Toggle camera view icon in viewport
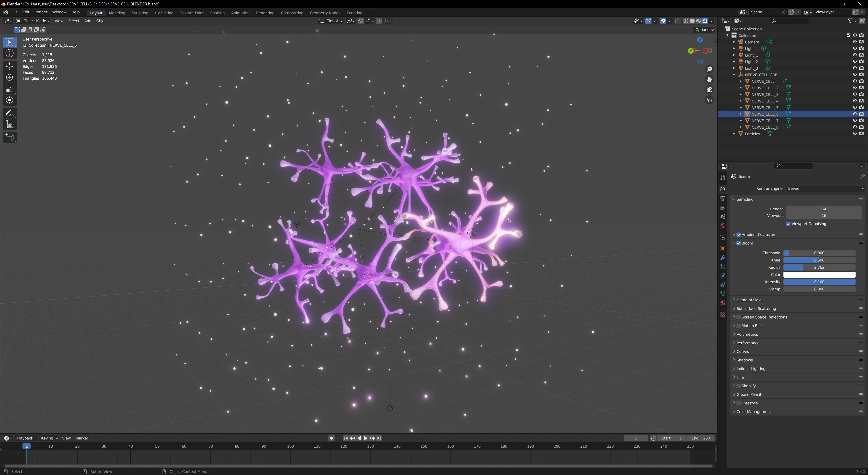This screenshot has height=475, width=868. tap(709, 90)
